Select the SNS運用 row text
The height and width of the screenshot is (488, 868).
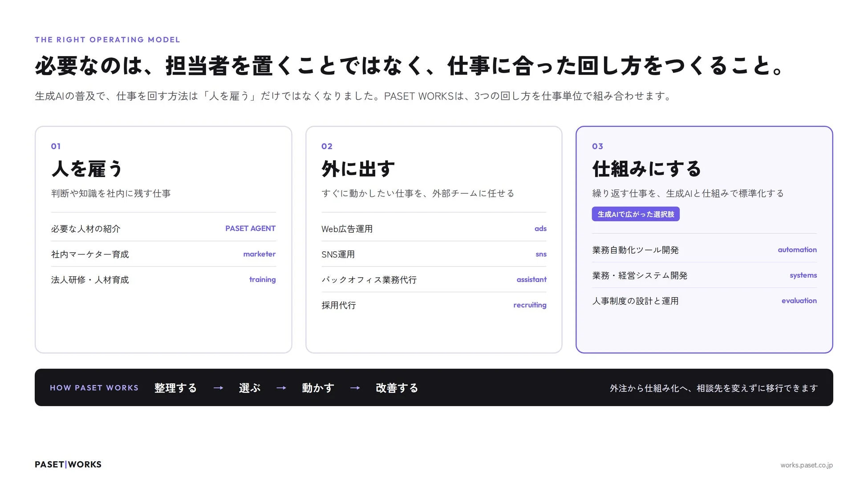338,254
